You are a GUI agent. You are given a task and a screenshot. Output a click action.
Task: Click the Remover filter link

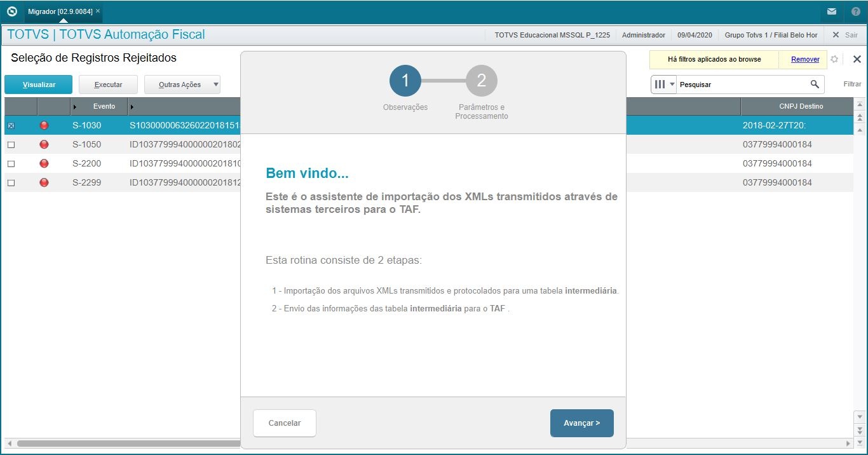click(x=805, y=59)
